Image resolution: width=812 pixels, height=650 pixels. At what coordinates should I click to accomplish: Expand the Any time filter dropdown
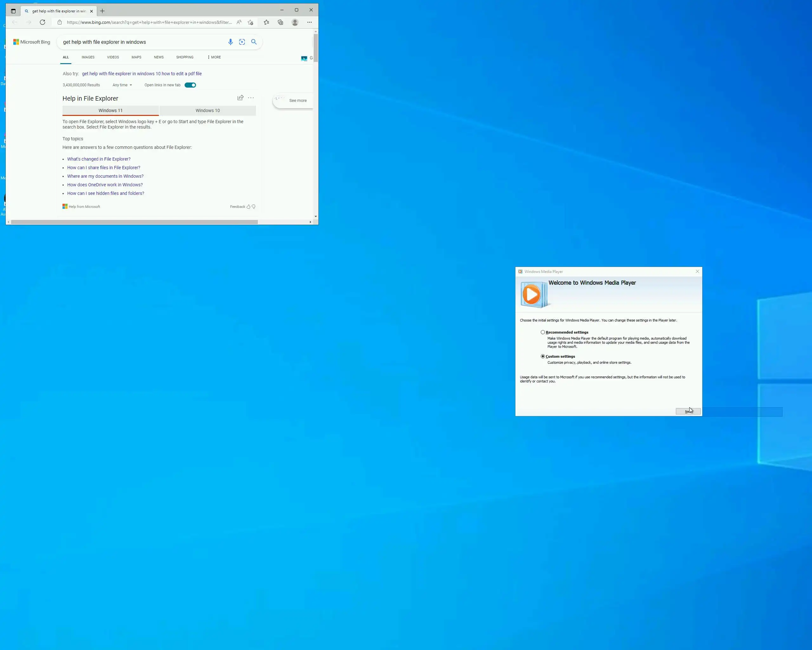pos(122,85)
